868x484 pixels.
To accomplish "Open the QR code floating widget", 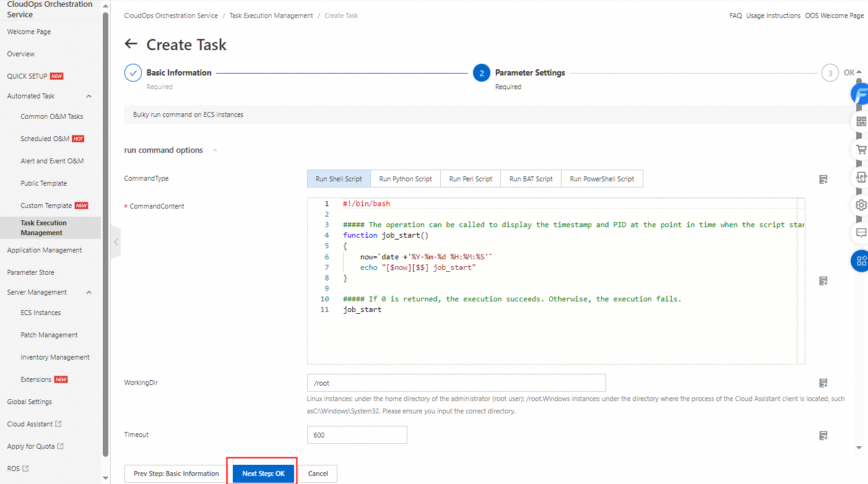I will [x=861, y=121].
